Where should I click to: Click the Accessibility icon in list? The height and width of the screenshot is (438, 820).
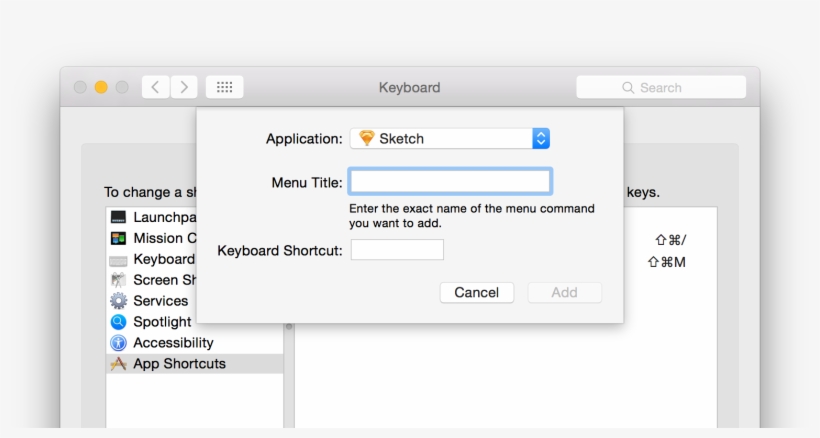pos(118,343)
